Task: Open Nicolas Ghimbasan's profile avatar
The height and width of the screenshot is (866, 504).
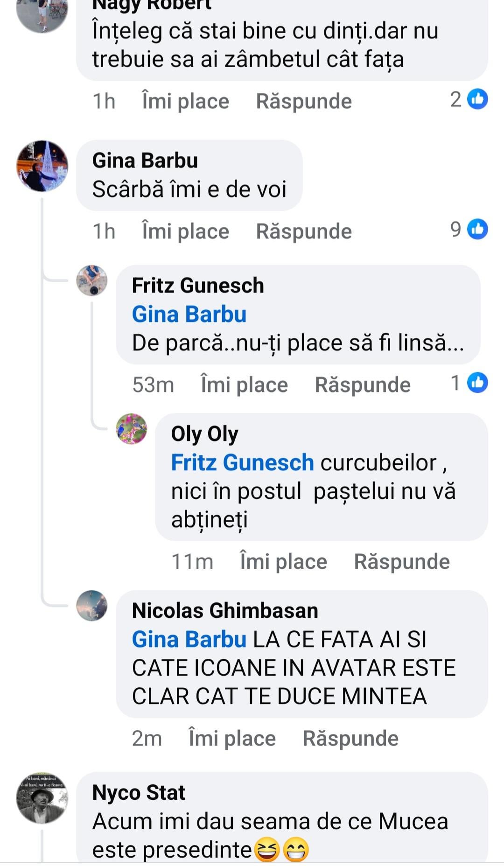Action: (x=92, y=606)
